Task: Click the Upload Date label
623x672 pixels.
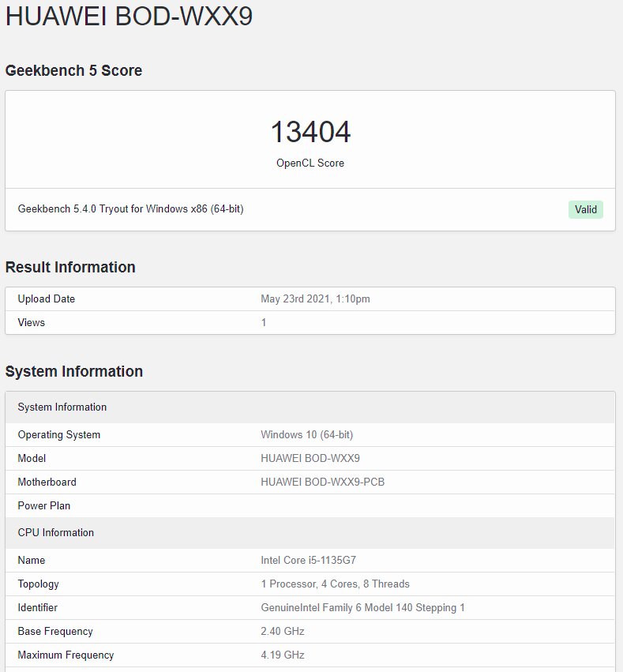Action: tap(47, 298)
